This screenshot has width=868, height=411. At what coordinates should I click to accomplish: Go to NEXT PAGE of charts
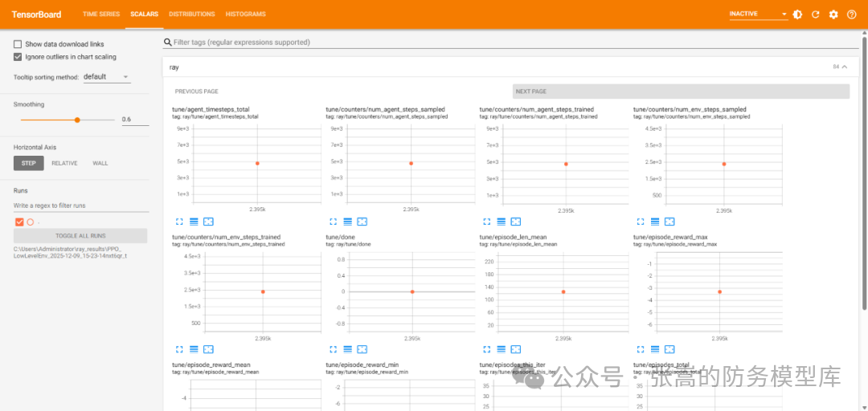coord(681,92)
